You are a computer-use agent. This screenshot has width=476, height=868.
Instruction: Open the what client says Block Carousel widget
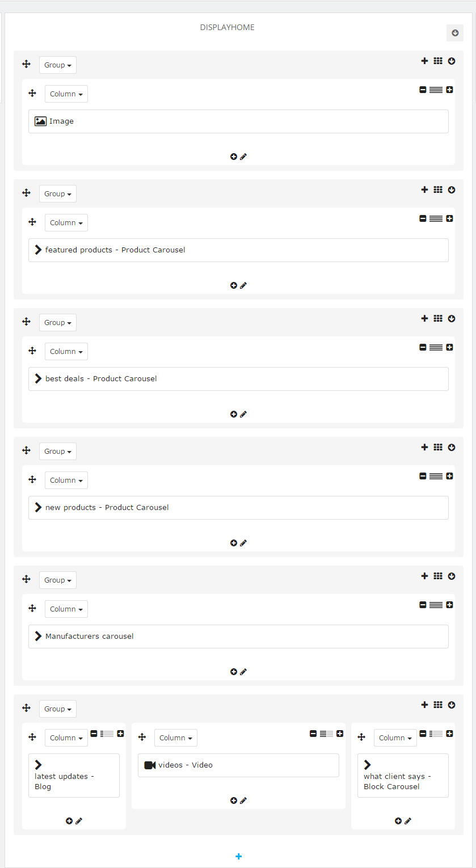coord(403,776)
